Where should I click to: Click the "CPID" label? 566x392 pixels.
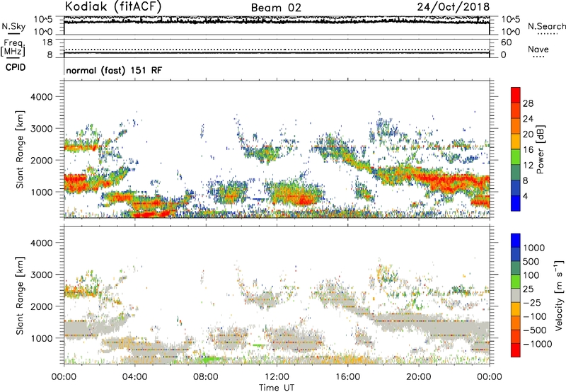click(16, 67)
